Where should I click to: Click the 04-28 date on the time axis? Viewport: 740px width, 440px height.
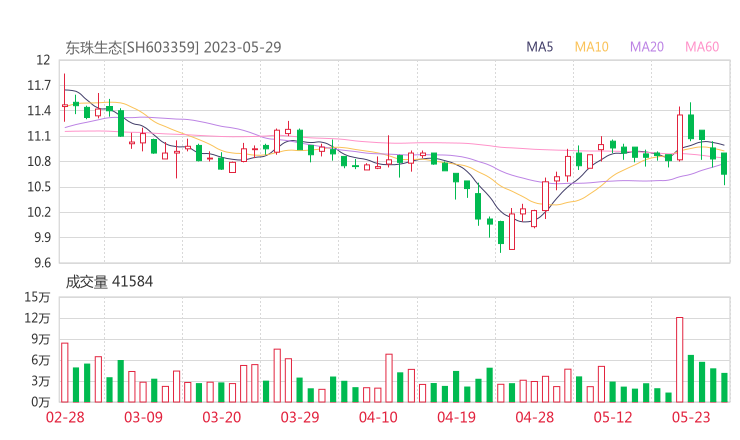click(534, 417)
